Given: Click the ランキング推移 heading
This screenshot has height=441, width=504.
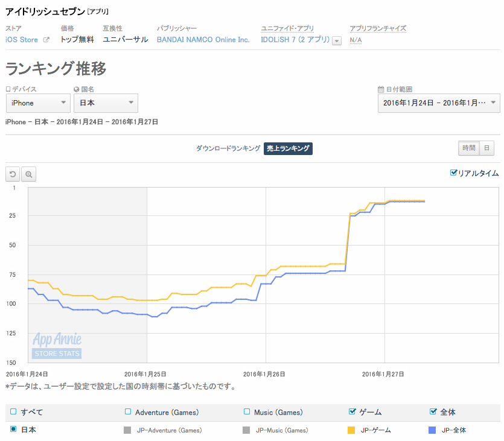Looking at the screenshot, I should (x=56, y=68).
